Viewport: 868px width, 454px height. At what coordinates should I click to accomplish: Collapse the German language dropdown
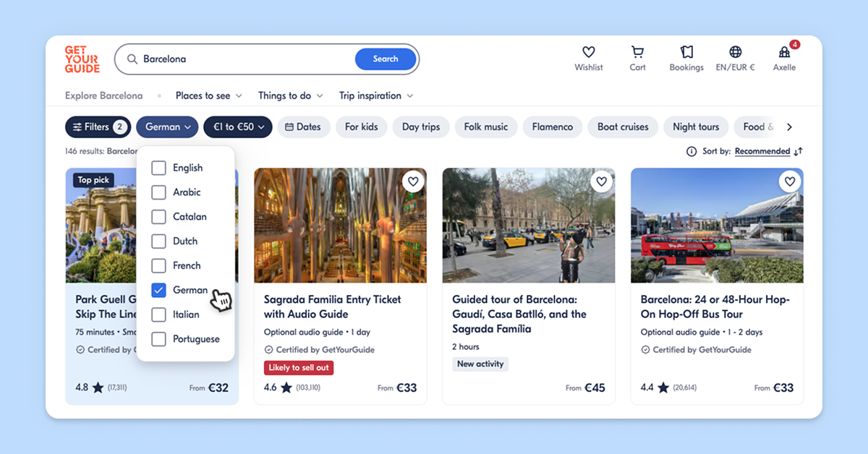point(167,127)
